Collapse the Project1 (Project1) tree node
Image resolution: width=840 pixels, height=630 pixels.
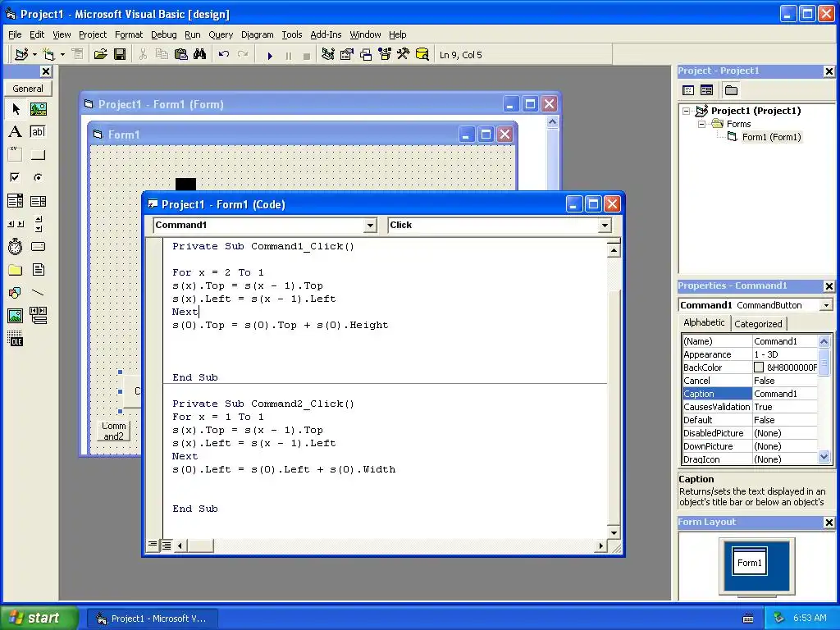click(x=687, y=111)
